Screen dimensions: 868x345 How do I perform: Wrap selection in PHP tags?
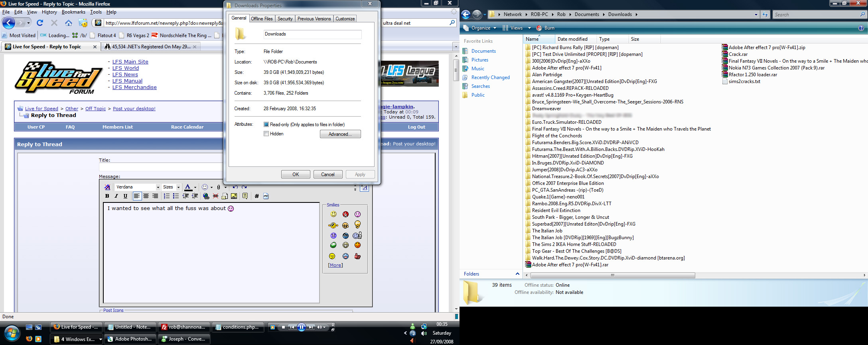coord(266,196)
